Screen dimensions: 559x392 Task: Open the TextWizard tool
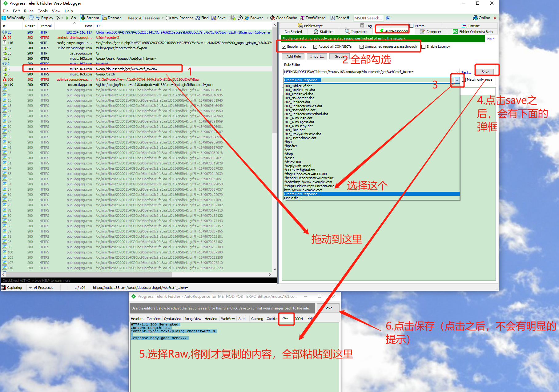point(313,18)
